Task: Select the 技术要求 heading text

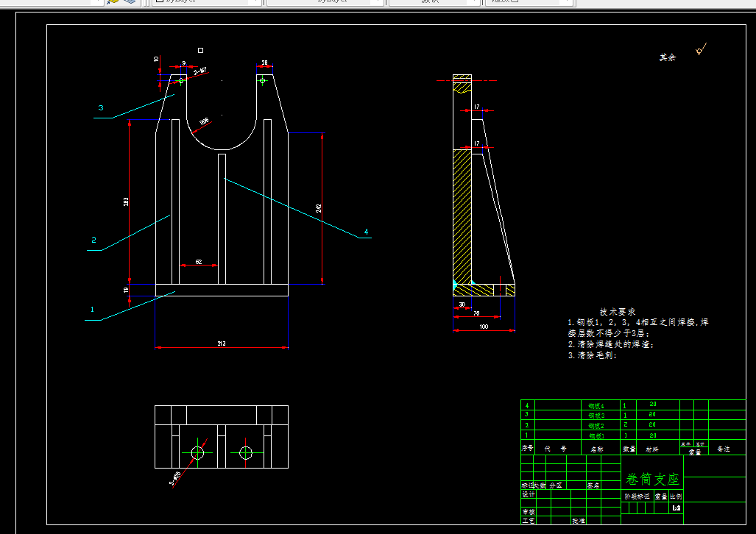Action: 618,312
